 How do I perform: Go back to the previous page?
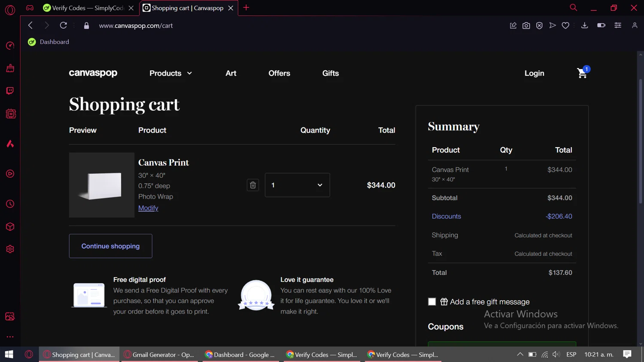[30, 25]
